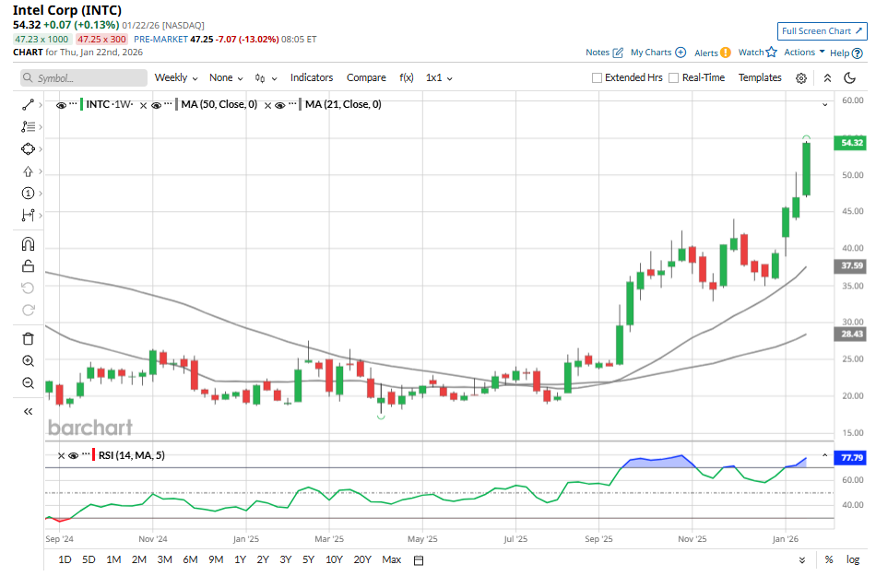Toggle visibility of RSI indicator
This screenshot has width=876, height=588.
(x=73, y=455)
